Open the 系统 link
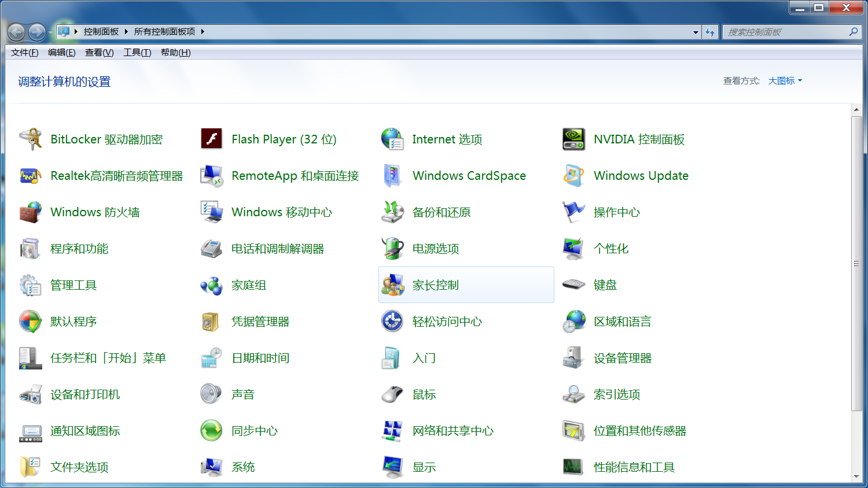The height and width of the screenshot is (488, 868). [x=243, y=468]
